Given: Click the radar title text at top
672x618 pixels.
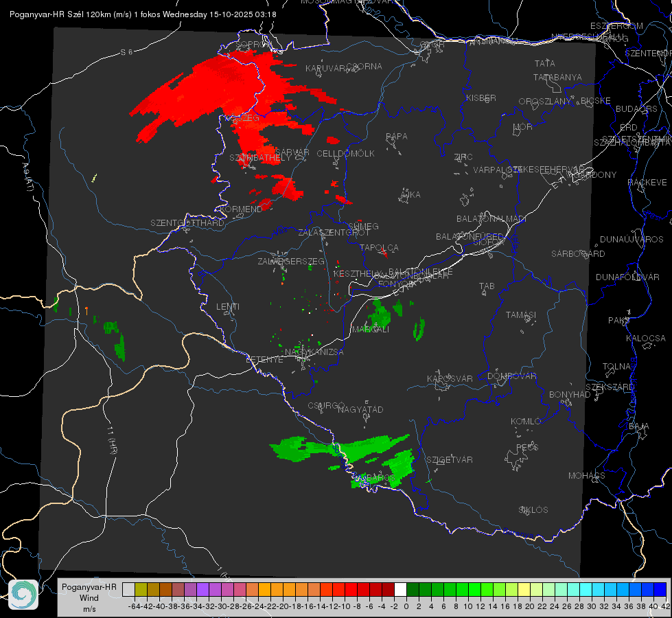Looking at the screenshot, I should pyautogui.click(x=143, y=14).
